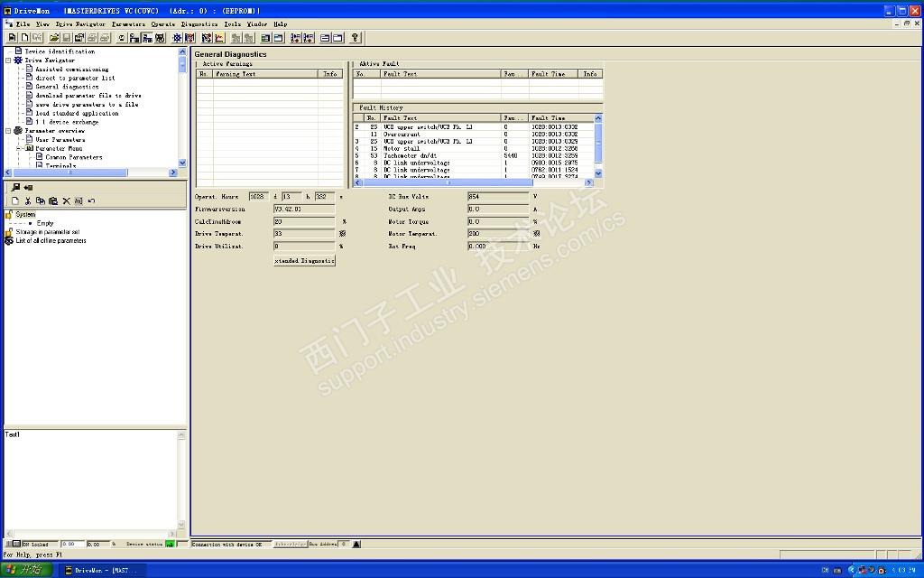Click the rename icon in left panel toolbar
Image resolution: width=924 pixels, height=578 pixels.
coord(79,201)
